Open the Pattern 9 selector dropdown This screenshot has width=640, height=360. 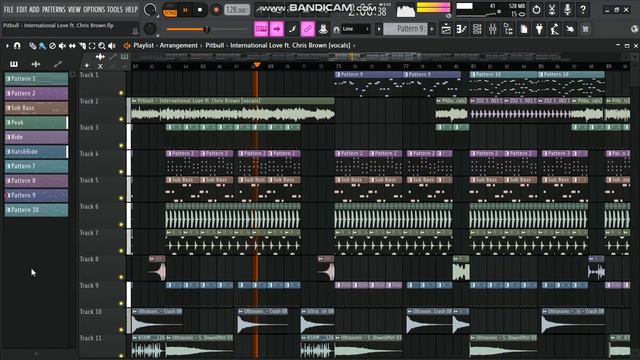click(405, 29)
